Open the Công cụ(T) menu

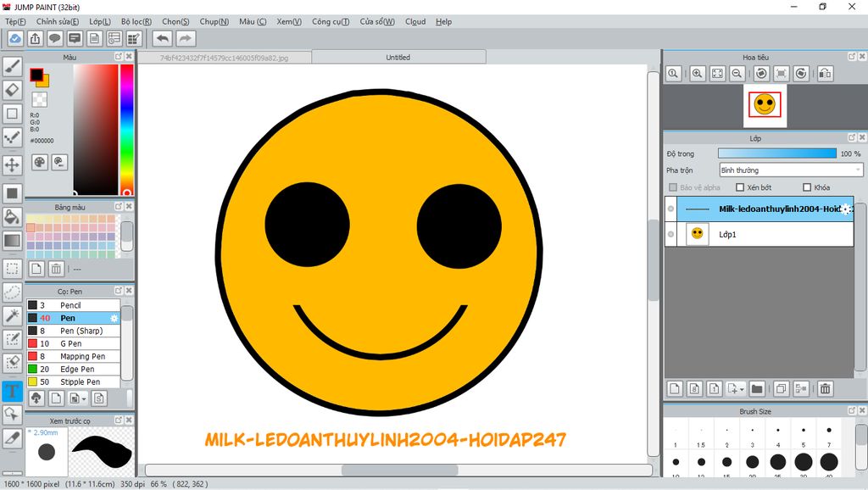(x=331, y=21)
